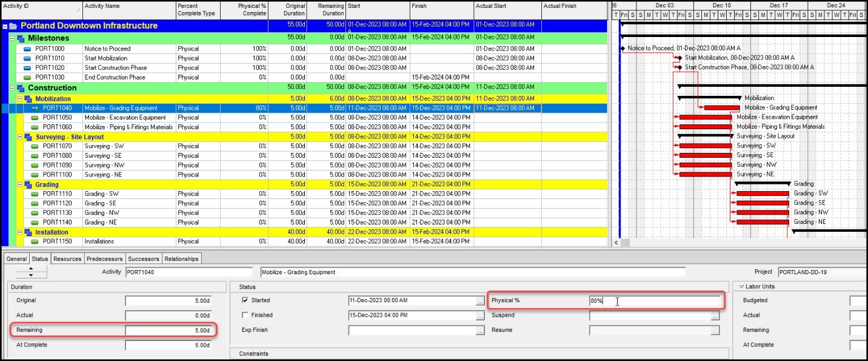Collapse the Construction WBS group
The image size is (868, 361).
click(13, 89)
